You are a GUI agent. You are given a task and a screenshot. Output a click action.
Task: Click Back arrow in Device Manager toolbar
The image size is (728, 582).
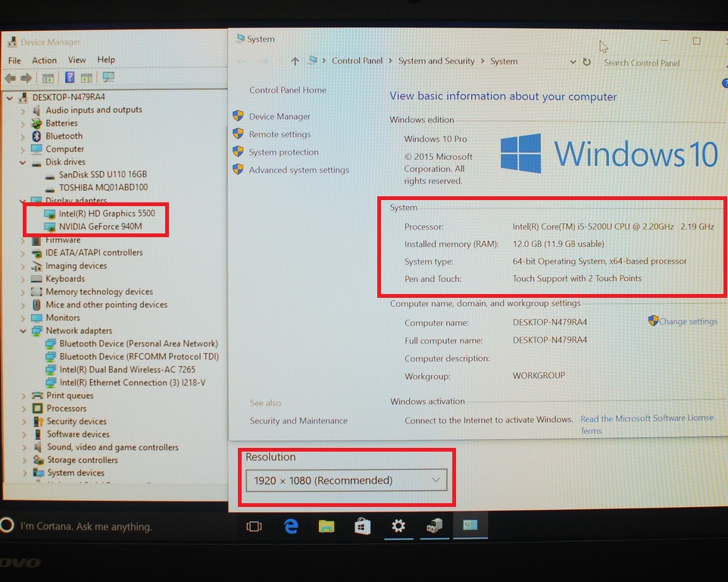coord(10,78)
